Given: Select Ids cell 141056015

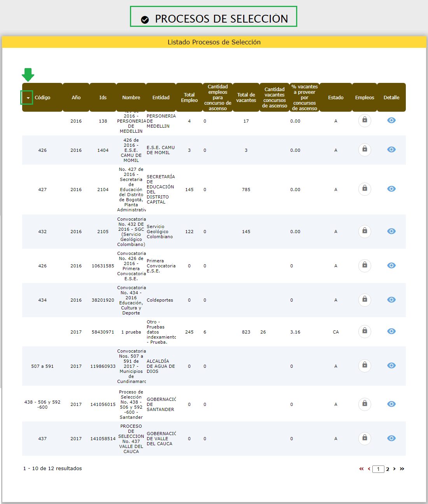Looking at the screenshot, I should pyautogui.click(x=103, y=404).
